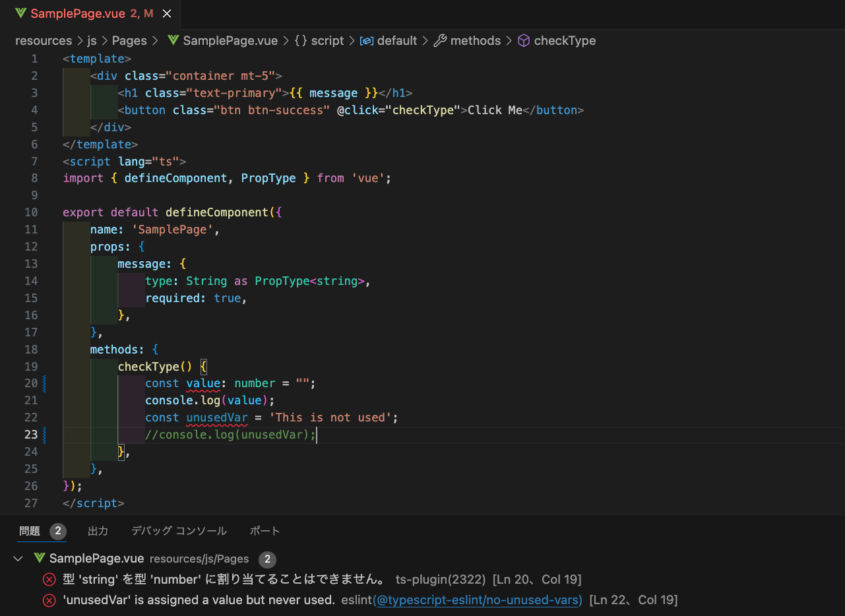Switch to the 問題 panel tab
This screenshot has width=845, height=616.
pyautogui.click(x=30, y=531)
